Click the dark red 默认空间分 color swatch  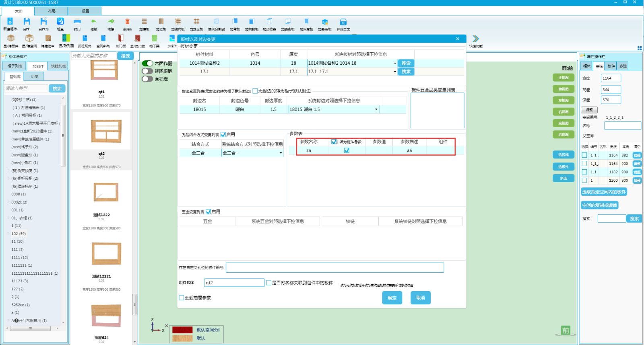tap(182, 330)
